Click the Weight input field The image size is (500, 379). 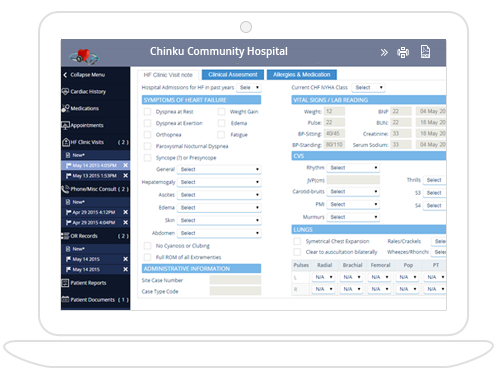click(x=334, y=111)
